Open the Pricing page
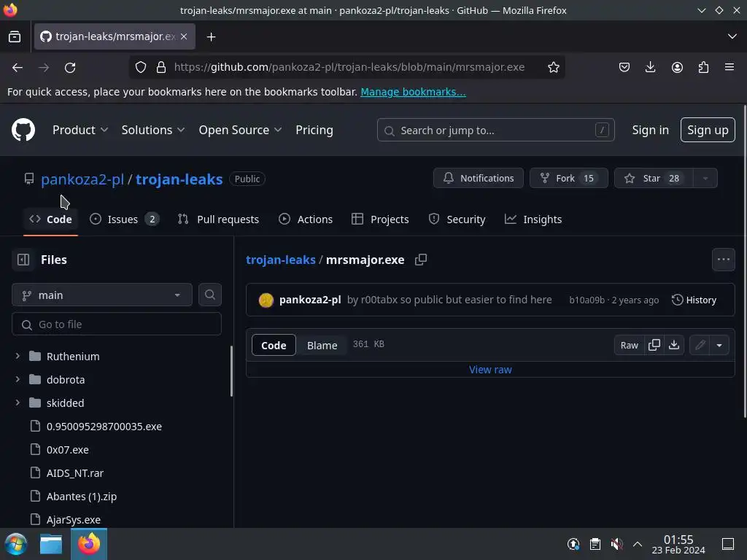Image resolution: width=747 pixels, height=560 pixels. [314, 130]
